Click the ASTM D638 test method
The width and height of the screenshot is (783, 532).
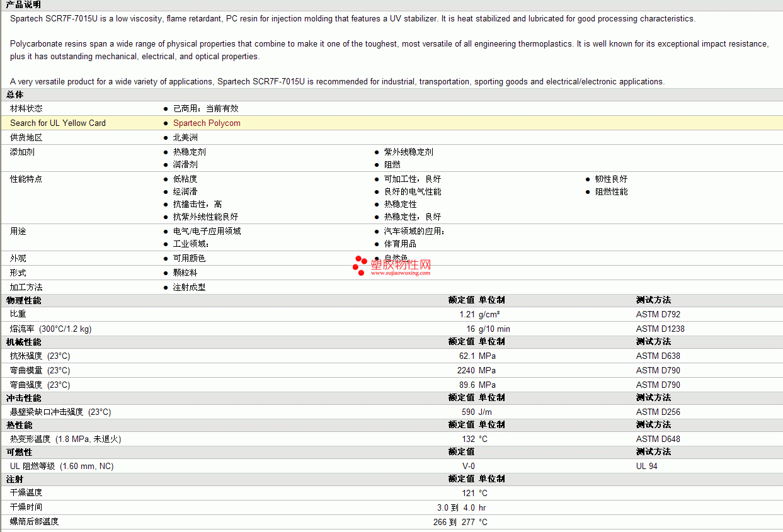pyautogui.click(x=658, y=356)
